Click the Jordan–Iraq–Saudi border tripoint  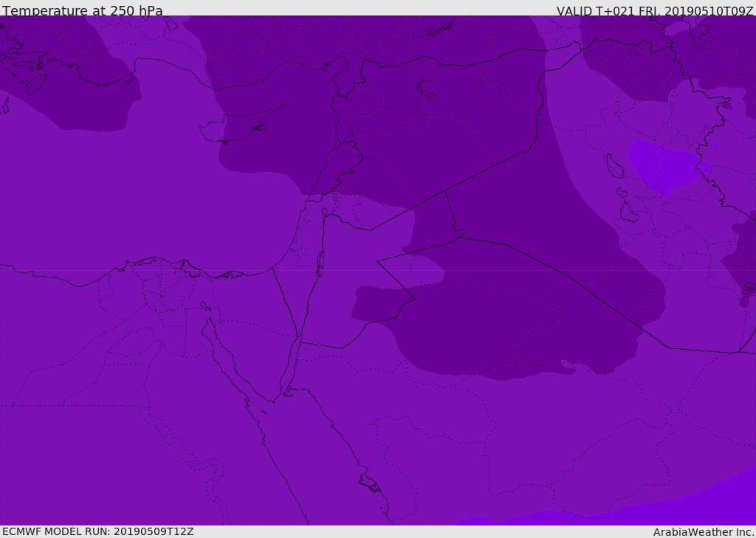click(x=460, y=236)
